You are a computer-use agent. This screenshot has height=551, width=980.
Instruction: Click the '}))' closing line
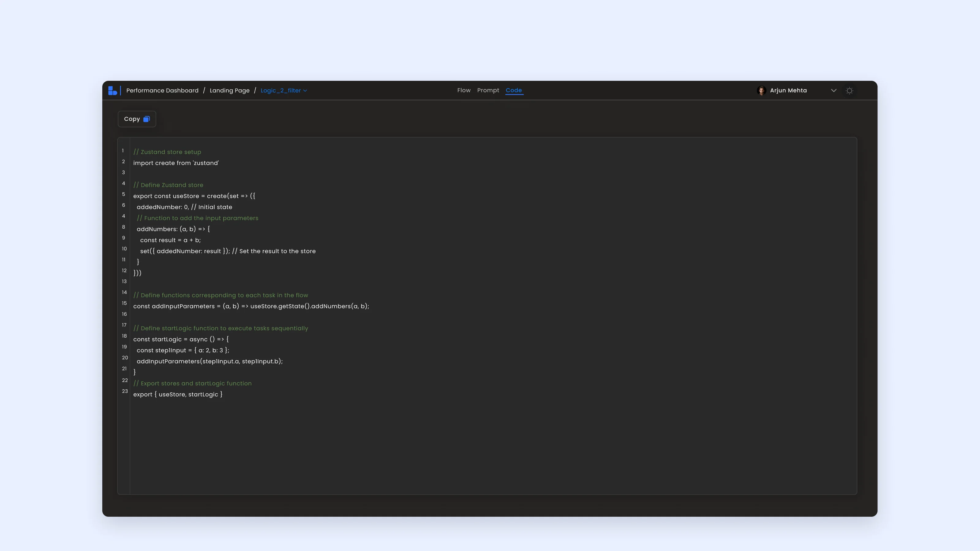137,273
